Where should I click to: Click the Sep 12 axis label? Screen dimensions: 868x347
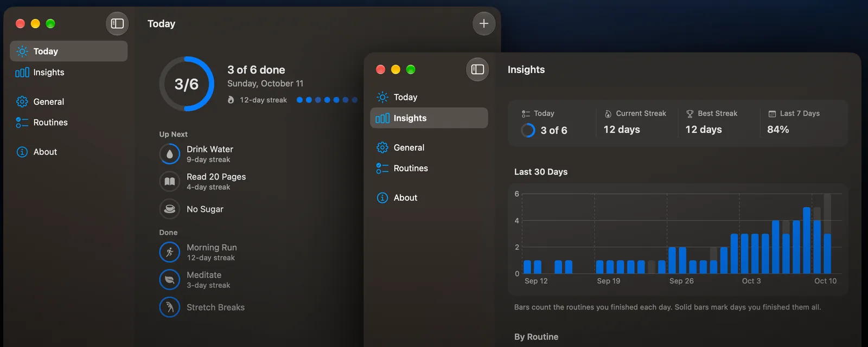pos(536,281)
